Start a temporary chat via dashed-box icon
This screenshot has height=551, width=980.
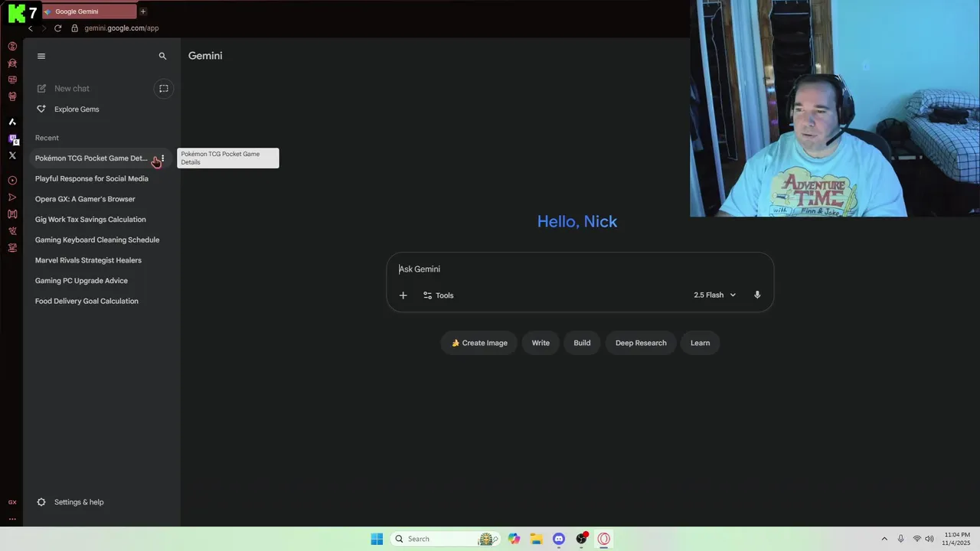[163, 89]
